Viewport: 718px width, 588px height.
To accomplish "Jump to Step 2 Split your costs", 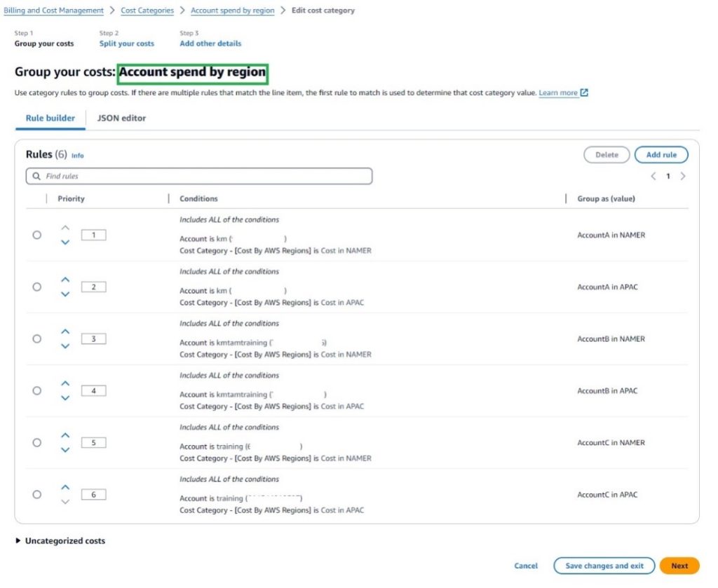I will click(126, 43).
